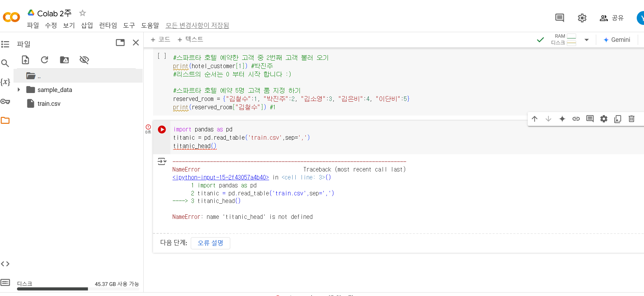The height and width of the screenshot is (296, 644).
Task: Add a new text cell with + 텍스트
Action: pyautogui.click(x=190, y=39)
